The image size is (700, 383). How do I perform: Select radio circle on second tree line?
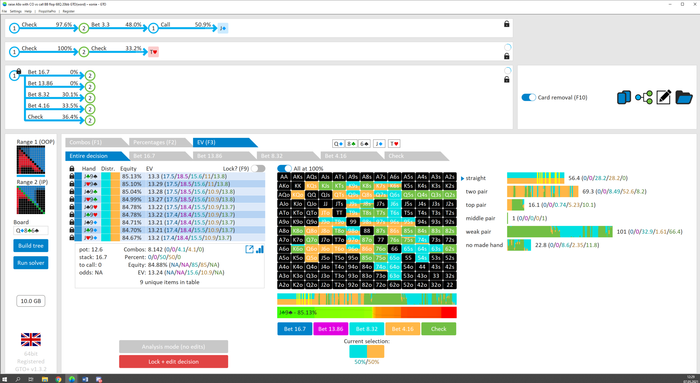click(507, 47)
